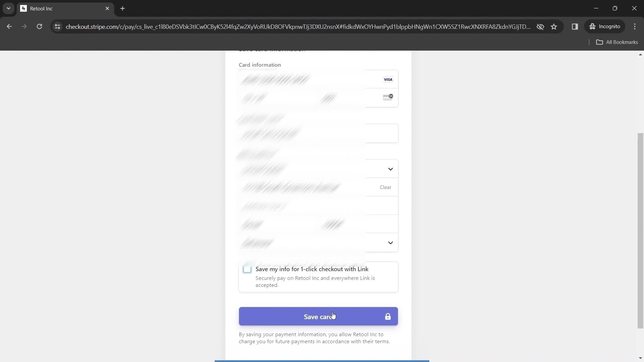Click the bookmark star icon in address bar
Image resolution: width=644 pixels, height=362 pixels.
554,26
